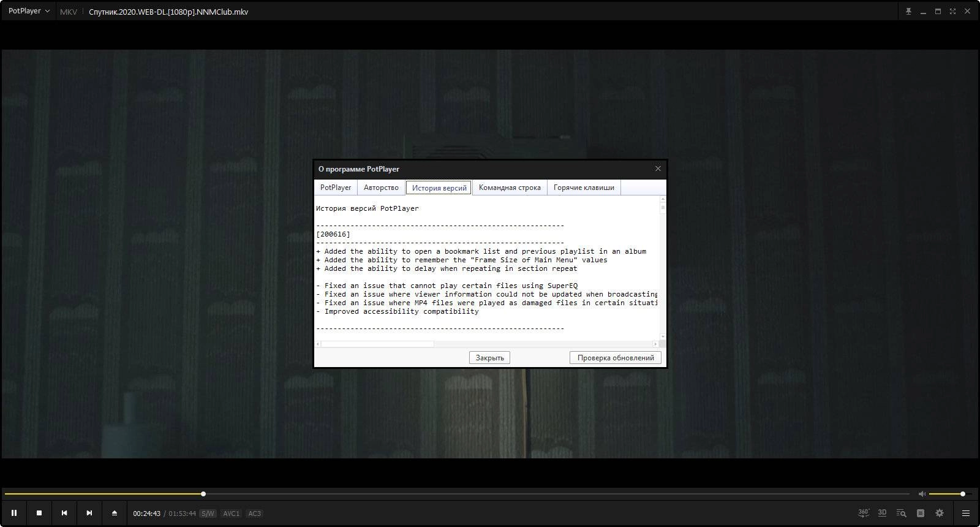Click the Проверка обновлений button
This screenshot has width=980, height=527.
616,358
